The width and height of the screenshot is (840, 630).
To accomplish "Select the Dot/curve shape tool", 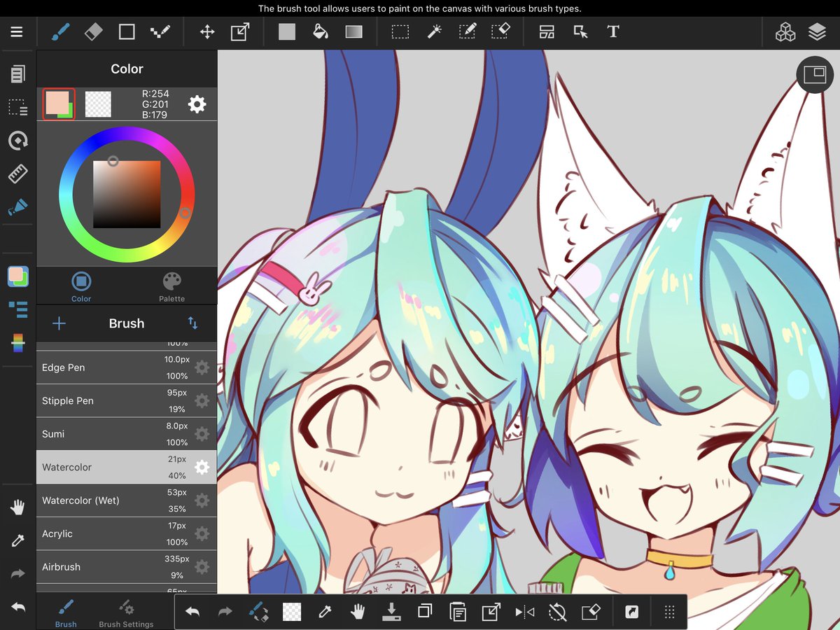I will click(x=160, y=32).
